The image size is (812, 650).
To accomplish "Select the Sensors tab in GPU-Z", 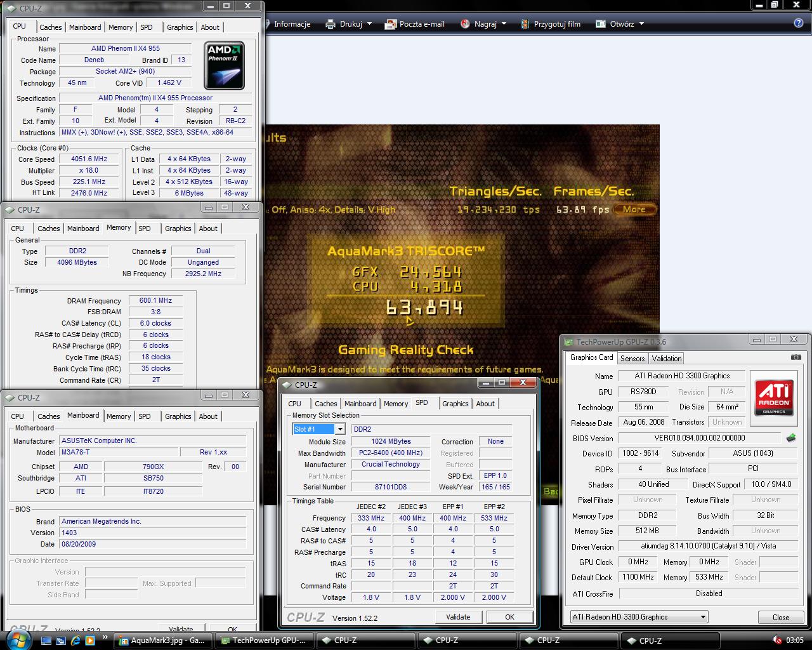I will coord(632,359).
